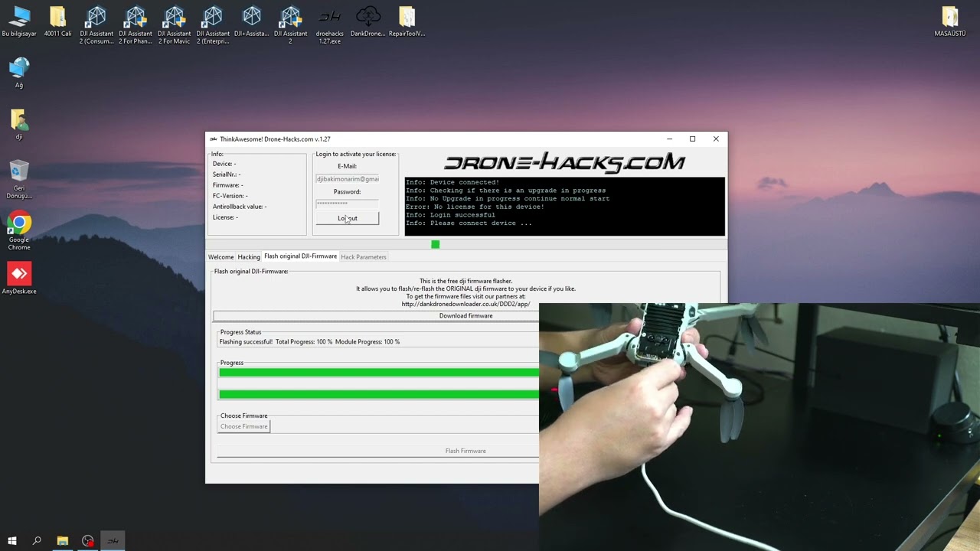Open File Explorer from the taskbar
980x551 pixels.
click(63, 541)
